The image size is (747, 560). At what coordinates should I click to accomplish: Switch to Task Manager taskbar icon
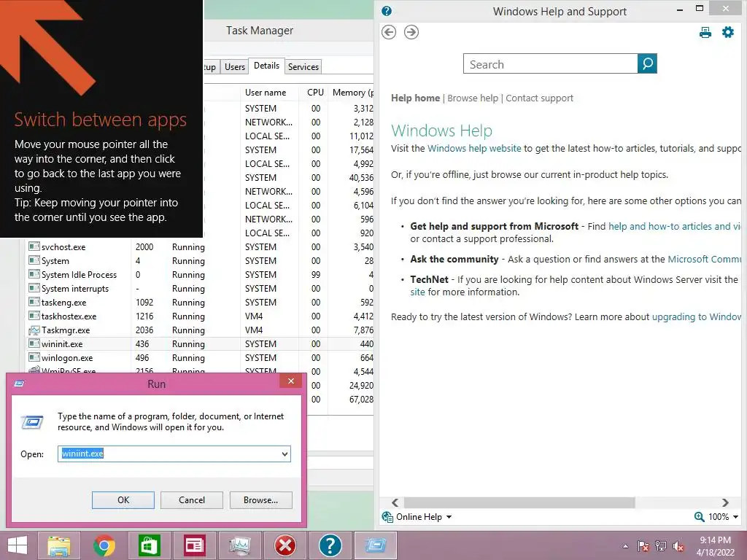239,545
